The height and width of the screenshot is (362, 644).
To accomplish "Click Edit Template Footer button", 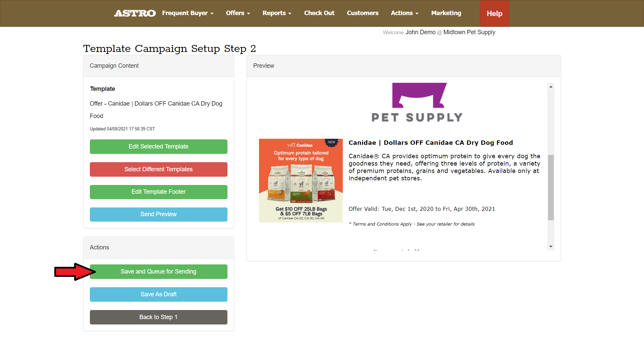I will coord(158,192).
